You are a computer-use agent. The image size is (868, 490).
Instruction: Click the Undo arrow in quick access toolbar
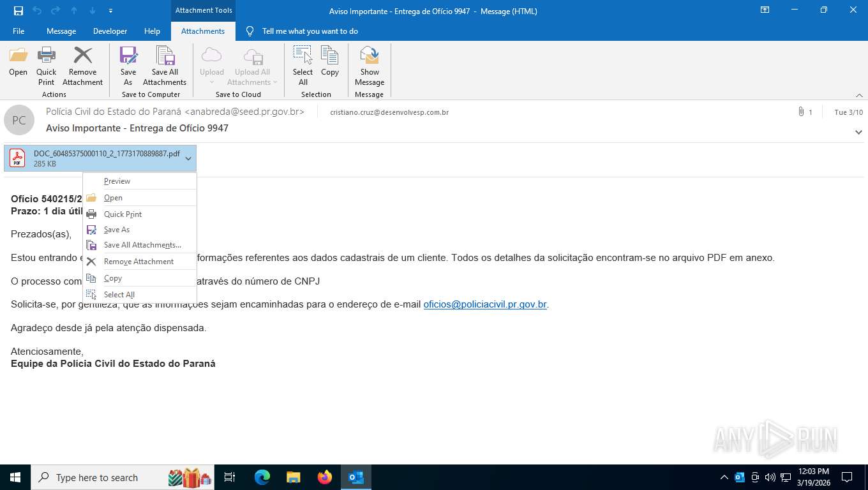pos(37,11)
